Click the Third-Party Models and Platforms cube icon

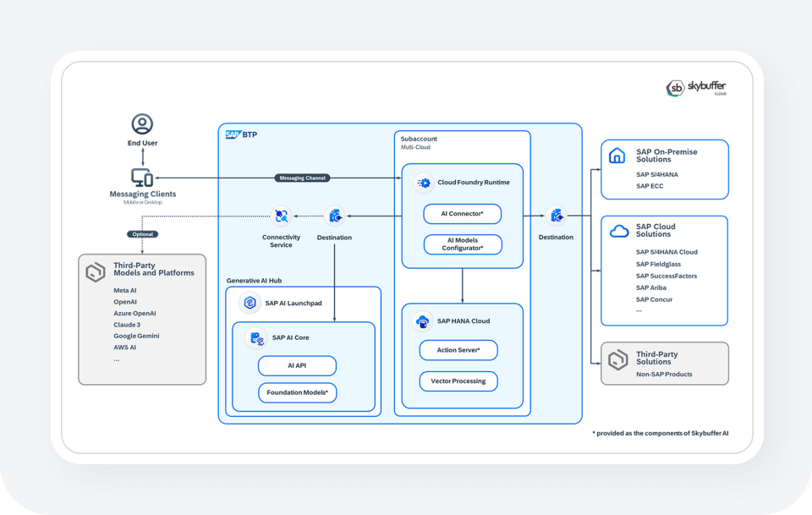(95, 272)
